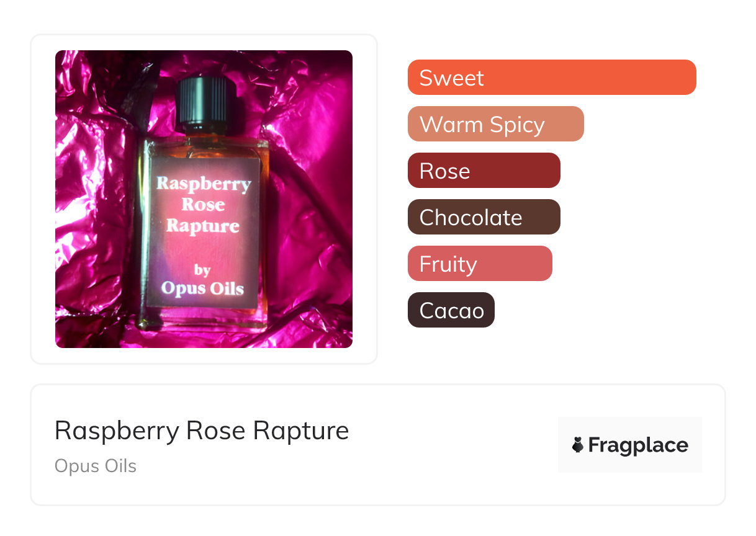Click 'by Opus Oils' text on bottle
This screenshot has height=536, width=756.
[x=202, y=280]
